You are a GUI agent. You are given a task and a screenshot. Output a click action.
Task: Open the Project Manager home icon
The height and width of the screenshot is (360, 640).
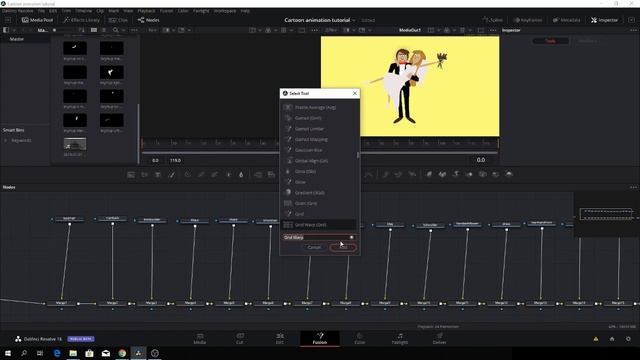(x=612, y=339)
